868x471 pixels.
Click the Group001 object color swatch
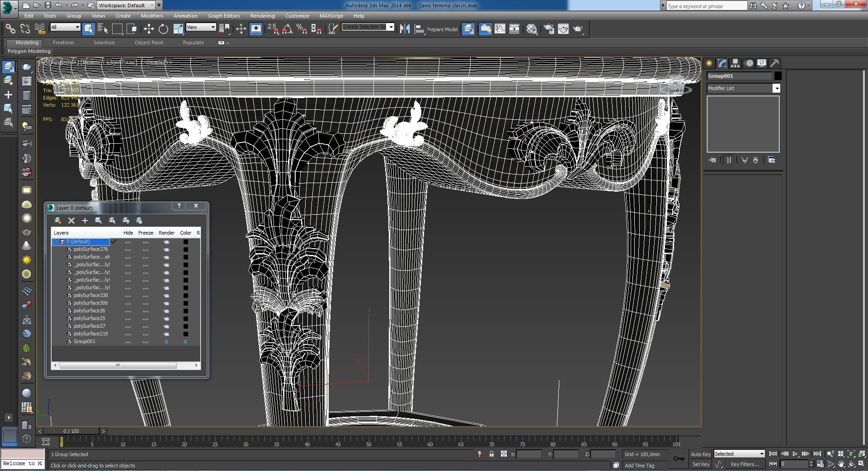pyautogui.click(x=778, y=76)
